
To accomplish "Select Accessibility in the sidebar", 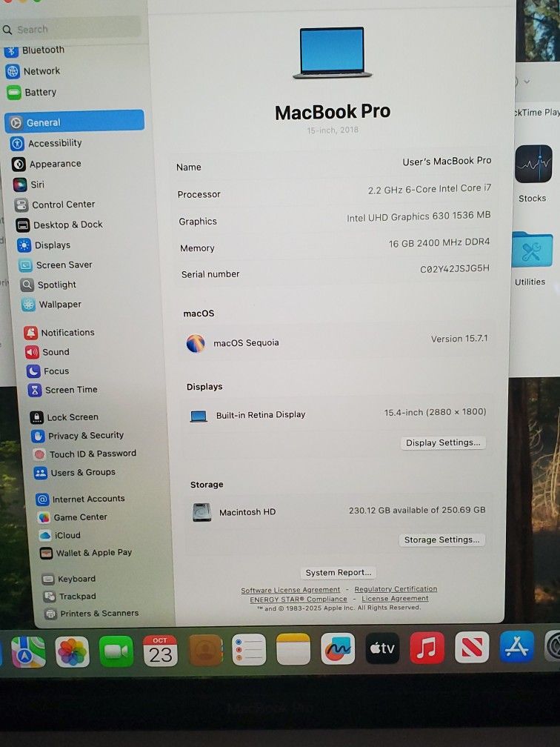I will click(x=46, y=143).
